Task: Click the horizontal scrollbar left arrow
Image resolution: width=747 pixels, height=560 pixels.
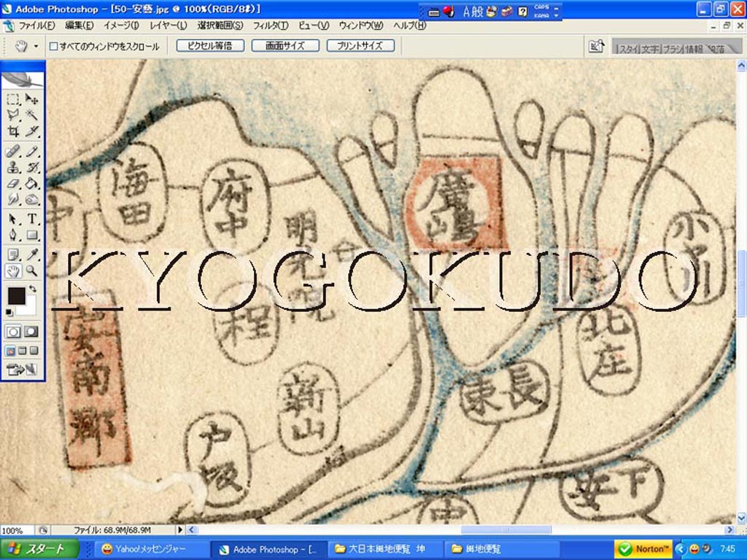Action: 192,529
